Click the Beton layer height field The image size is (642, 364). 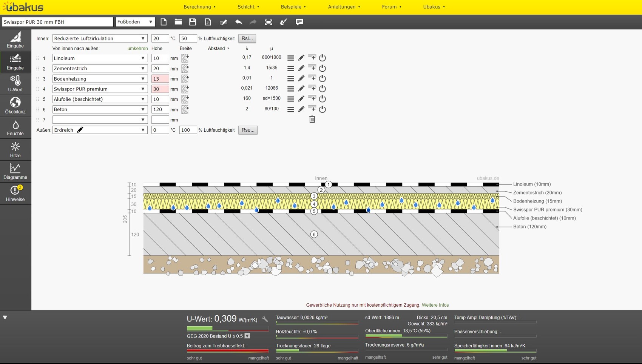pos(160,109)
